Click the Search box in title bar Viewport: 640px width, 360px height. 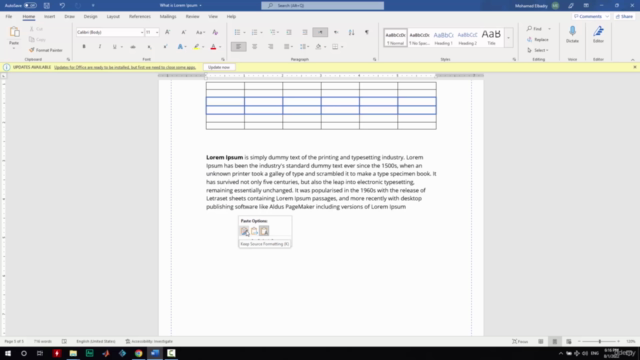[x=322, y=5]
